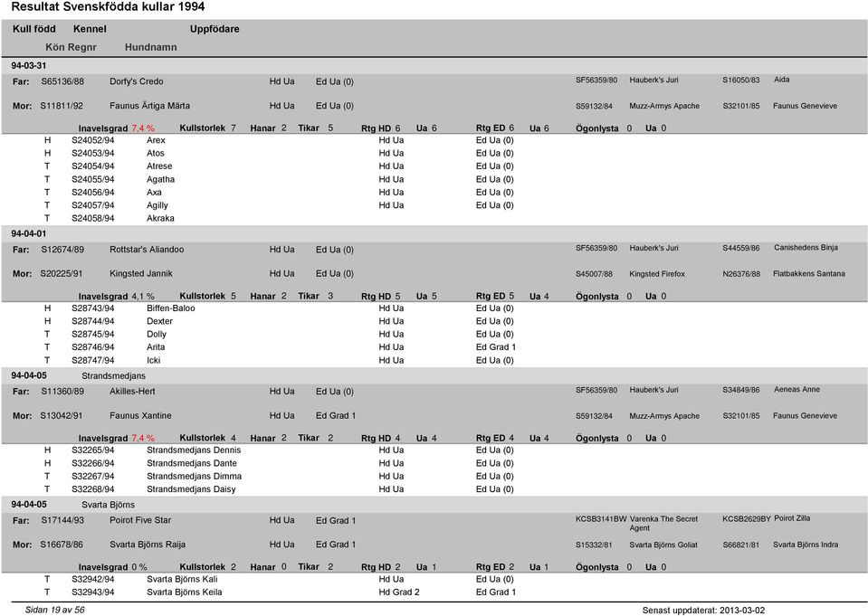Screen dimensions: 868x616
Task: Click registration number S24058/94
Action: click(93, 218)
